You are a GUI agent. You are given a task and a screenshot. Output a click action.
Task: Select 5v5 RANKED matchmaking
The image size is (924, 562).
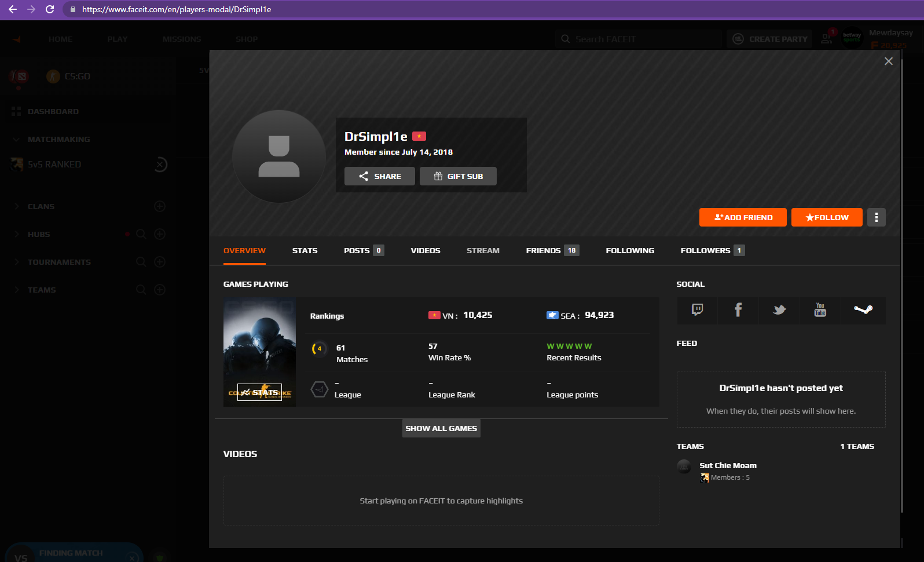54,165
